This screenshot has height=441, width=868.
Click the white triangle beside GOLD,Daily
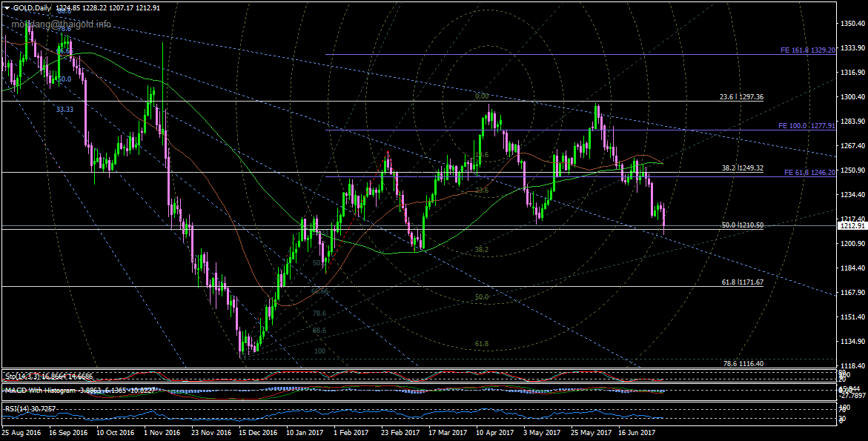pyautogui.click(x=7, y=7)
